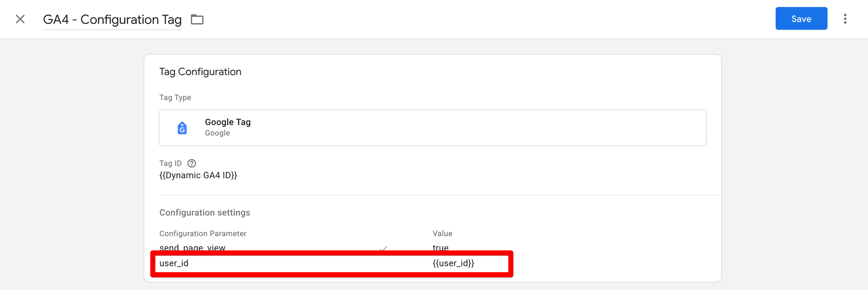The width and height of the screenshot is (868, 290).
Task: Close the tag editor with X icon
Action: (20, 19)
